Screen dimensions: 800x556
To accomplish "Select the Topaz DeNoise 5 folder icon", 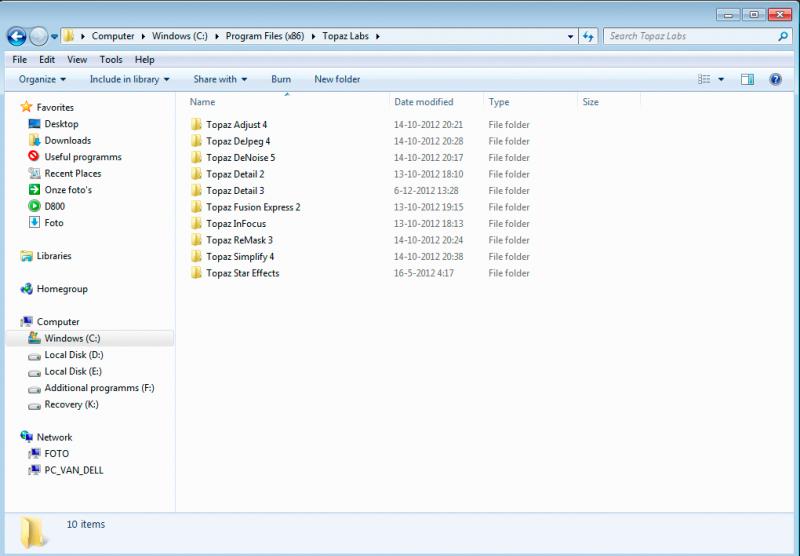I will 196,158.
